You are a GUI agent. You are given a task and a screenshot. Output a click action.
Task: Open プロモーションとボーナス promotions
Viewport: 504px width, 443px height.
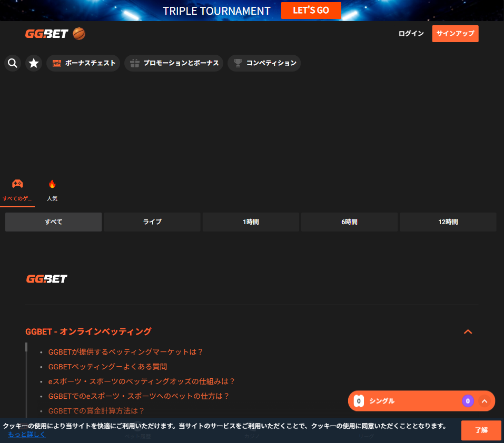coord(174,63)
